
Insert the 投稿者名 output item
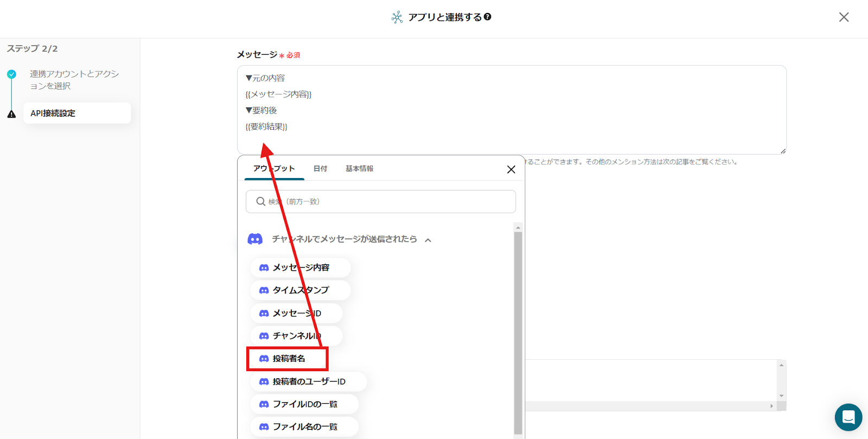click(288, 359)
